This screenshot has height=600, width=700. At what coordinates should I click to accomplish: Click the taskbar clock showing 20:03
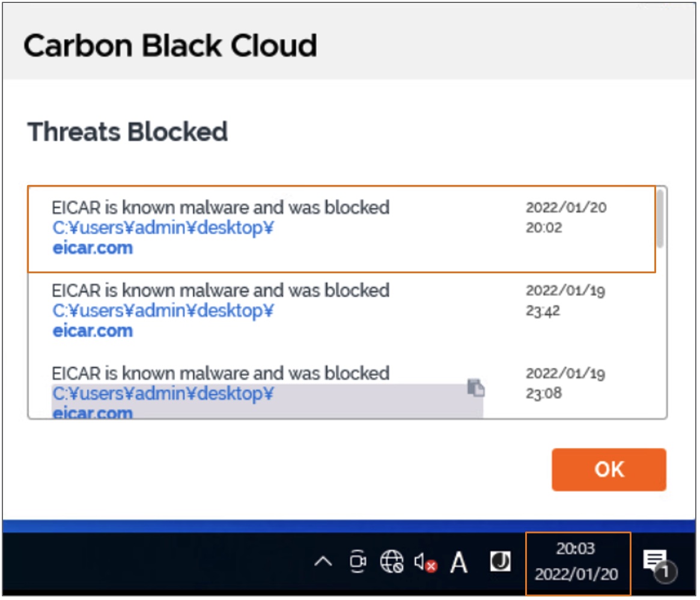576,562
